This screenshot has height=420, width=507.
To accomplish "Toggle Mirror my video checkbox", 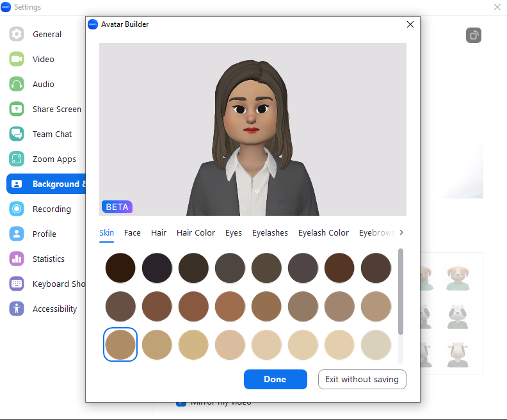I will (182, 403).
